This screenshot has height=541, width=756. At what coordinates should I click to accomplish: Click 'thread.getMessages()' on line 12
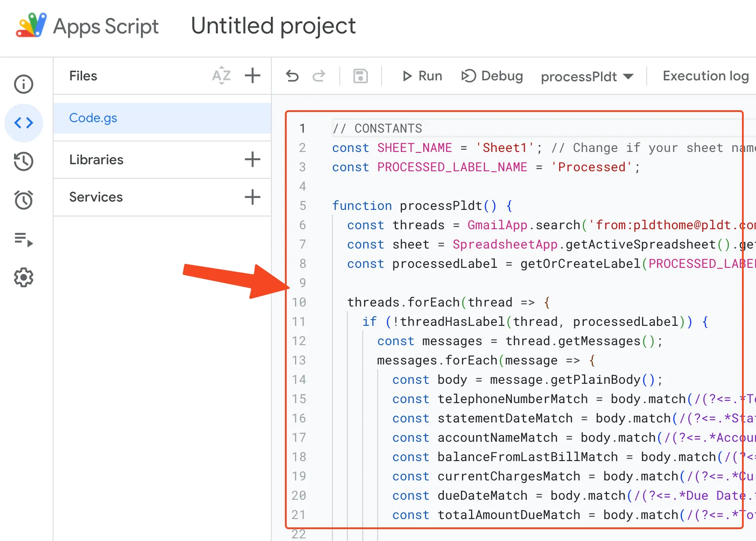580,341
